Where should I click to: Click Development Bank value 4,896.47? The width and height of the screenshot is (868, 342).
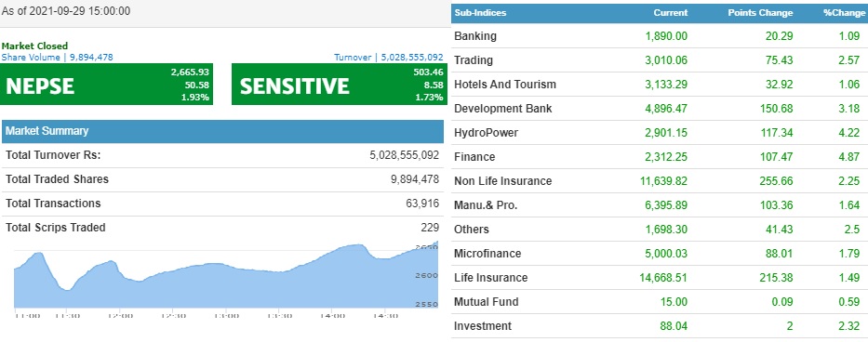[666, 109]
